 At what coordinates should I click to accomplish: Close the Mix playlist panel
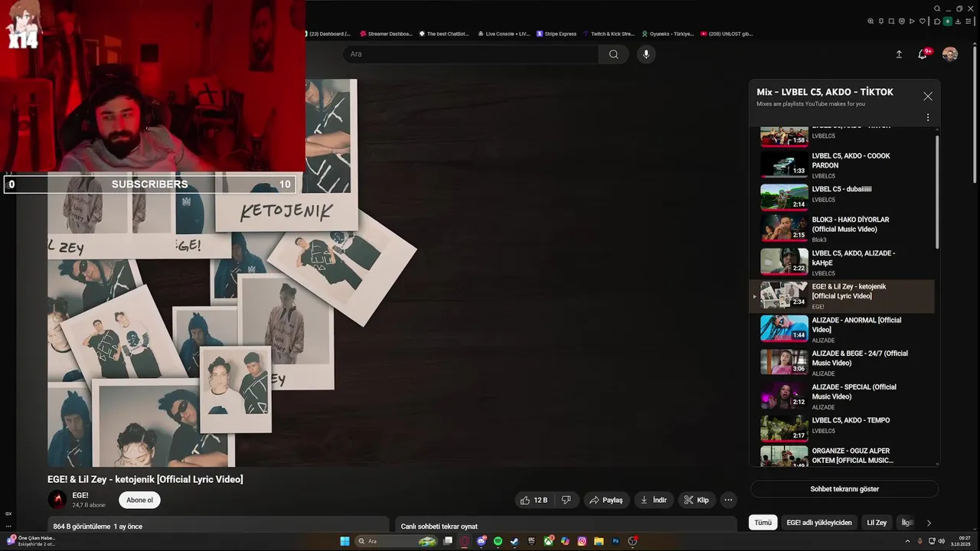coord(928,96)
